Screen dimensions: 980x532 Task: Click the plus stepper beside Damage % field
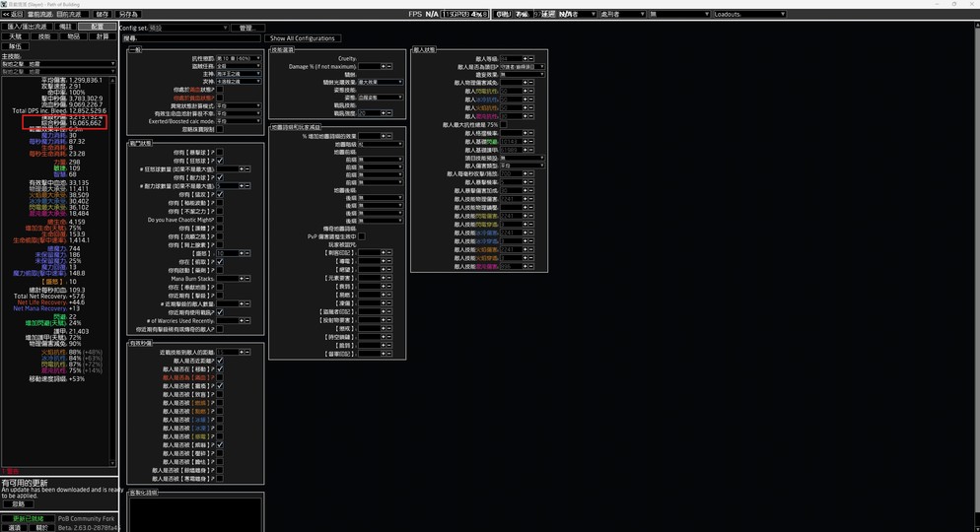(x=383, y=67)
